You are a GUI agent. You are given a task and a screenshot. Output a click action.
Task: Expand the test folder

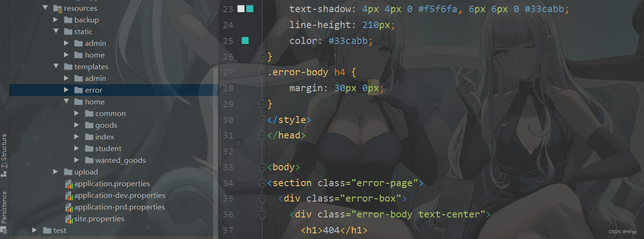point(35,230)
